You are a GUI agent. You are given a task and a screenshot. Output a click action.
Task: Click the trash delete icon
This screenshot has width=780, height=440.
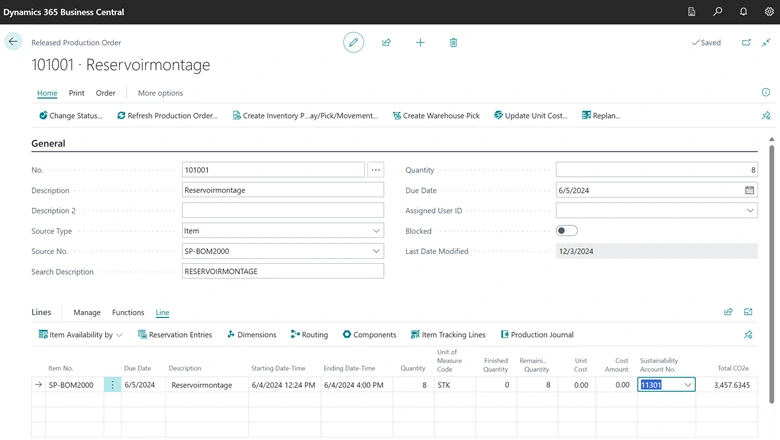tap(454, 42)
